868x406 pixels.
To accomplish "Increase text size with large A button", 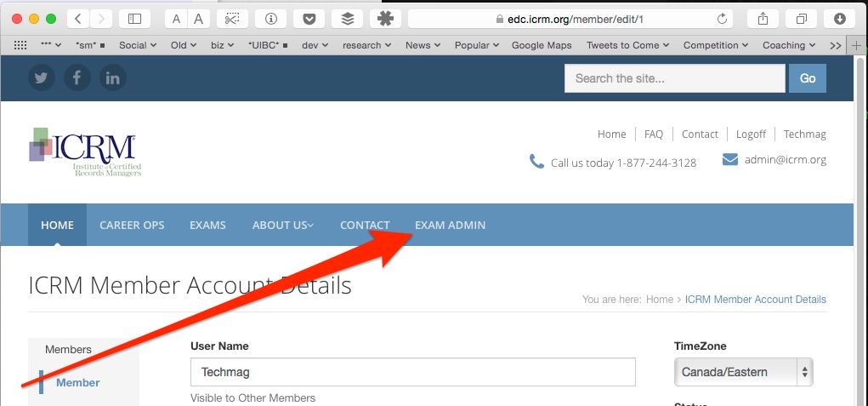I will pyautogui.click(x=198, y=19).
